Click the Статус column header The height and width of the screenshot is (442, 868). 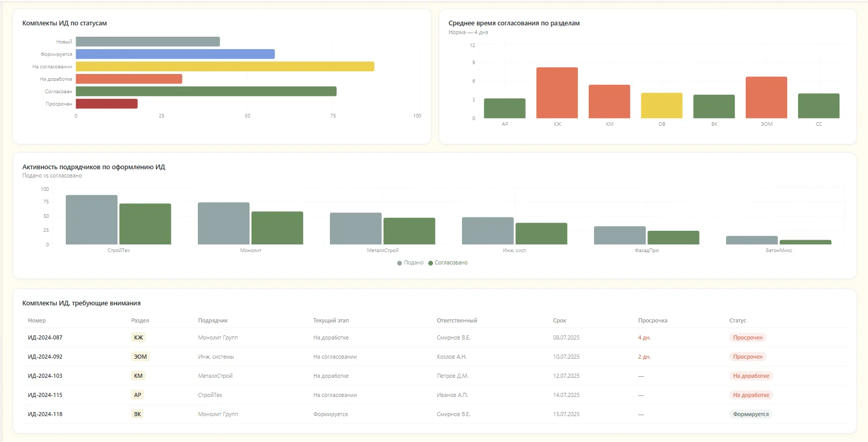(737, 320)
